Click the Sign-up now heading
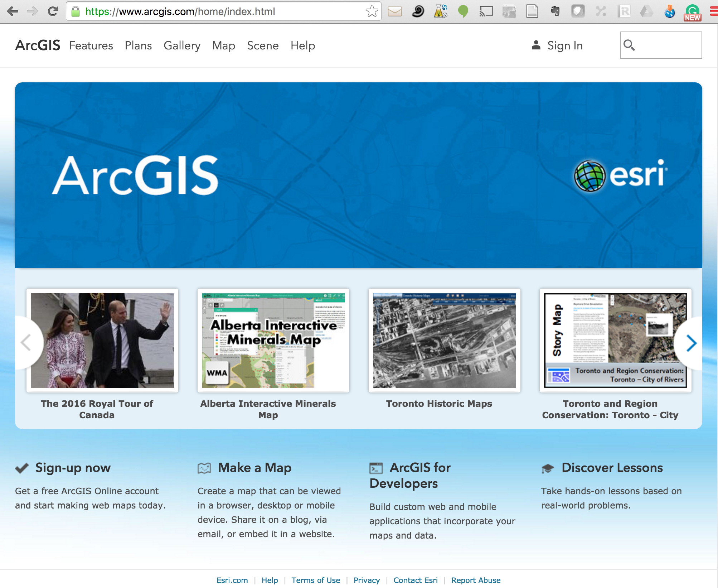718x588 pixels. pyautogui.click(x=73, y=468)
